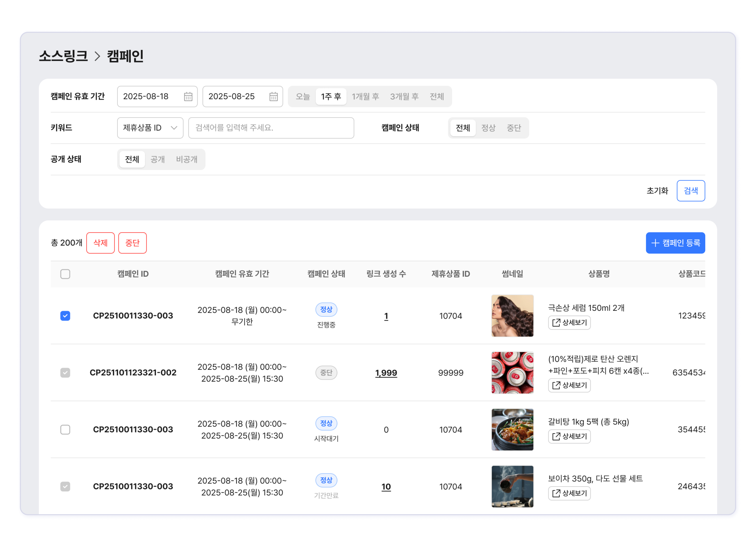Screen dimensions: 756x547
Task: Toggle the select-all header checkbox
Action: 65,274
